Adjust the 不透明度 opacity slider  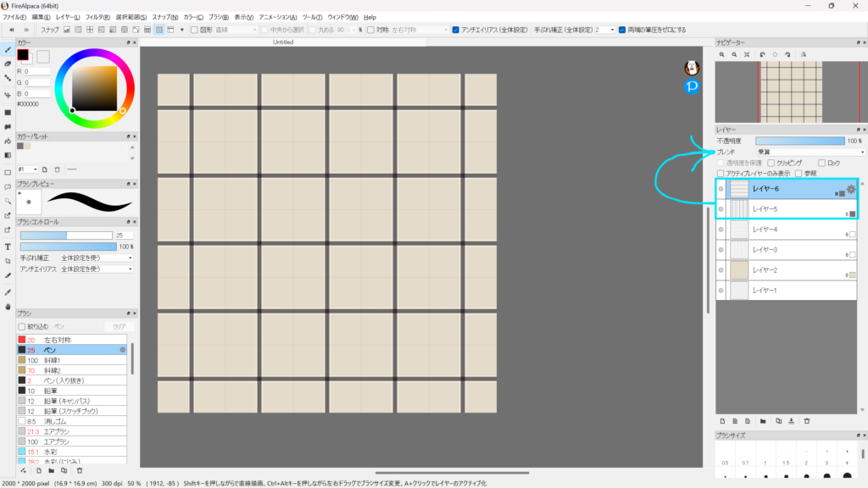pyautogui.click(x=799, y=141)
